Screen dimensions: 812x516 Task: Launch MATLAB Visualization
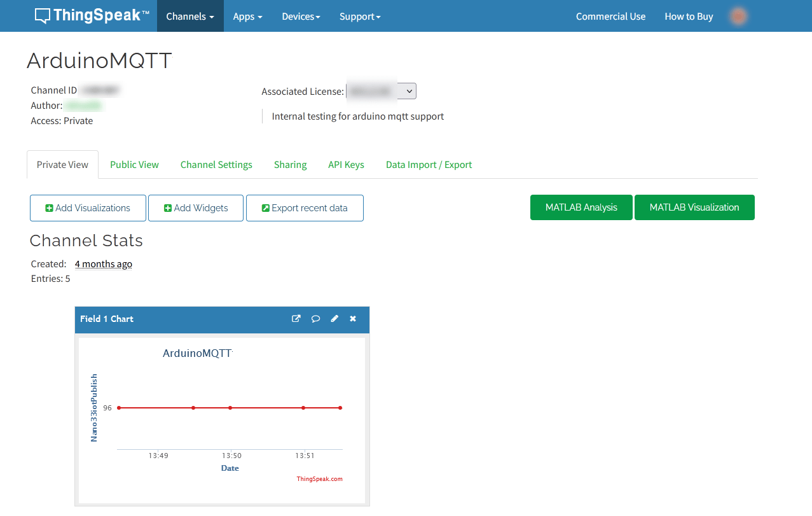[x=694, y=207]
